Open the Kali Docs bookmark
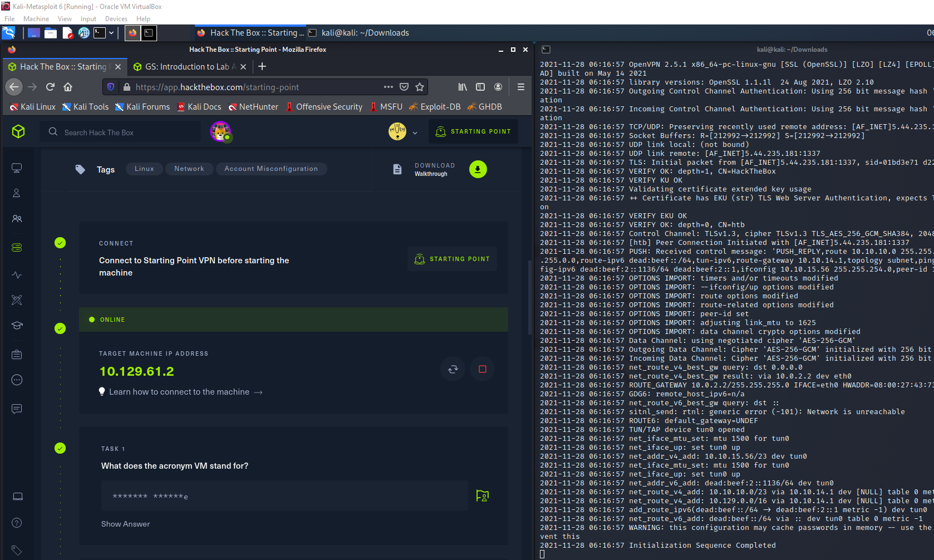This screenshot has width=934, height=560. [199, 107]
